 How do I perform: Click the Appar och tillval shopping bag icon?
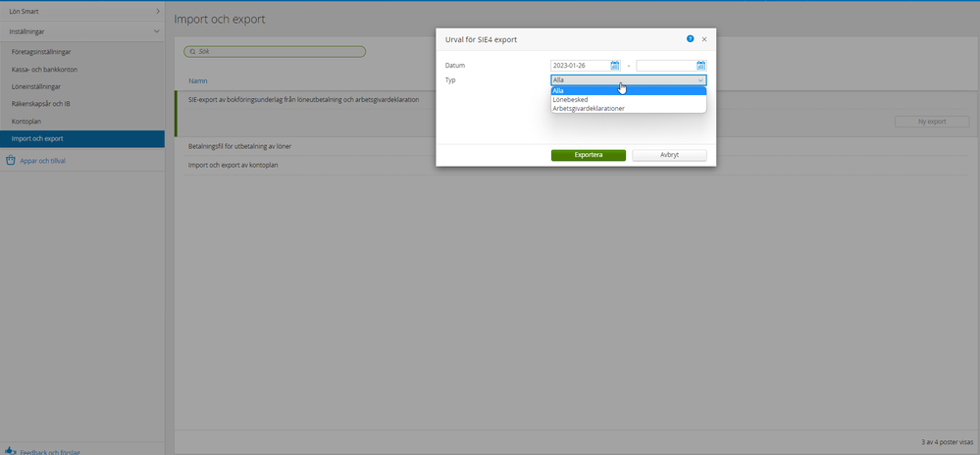pos(10,160)
